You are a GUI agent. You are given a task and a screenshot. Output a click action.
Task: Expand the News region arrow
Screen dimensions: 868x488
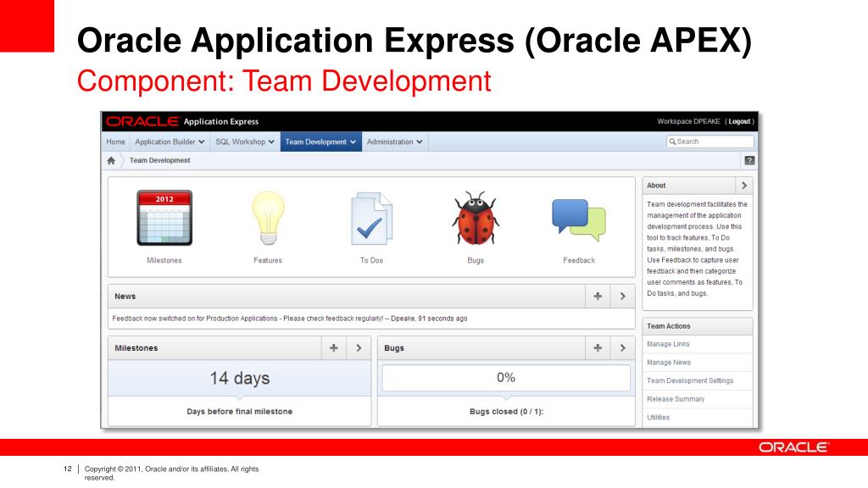pos(622,297)
